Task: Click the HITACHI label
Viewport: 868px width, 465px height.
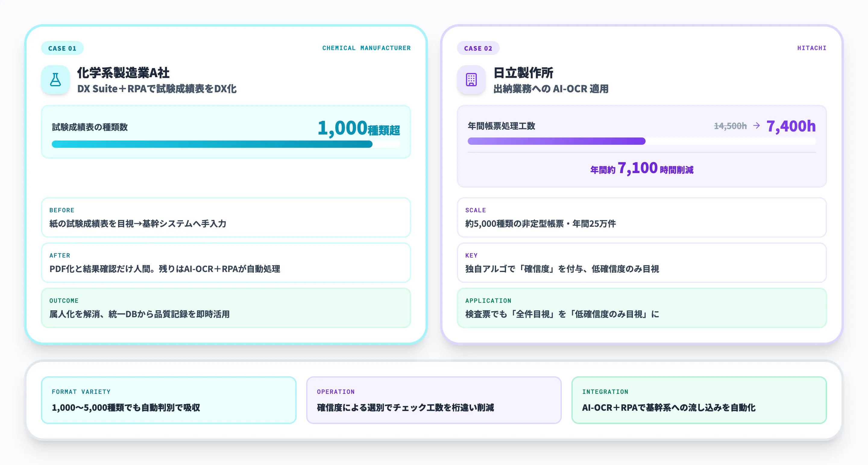Action: point(812,48)
